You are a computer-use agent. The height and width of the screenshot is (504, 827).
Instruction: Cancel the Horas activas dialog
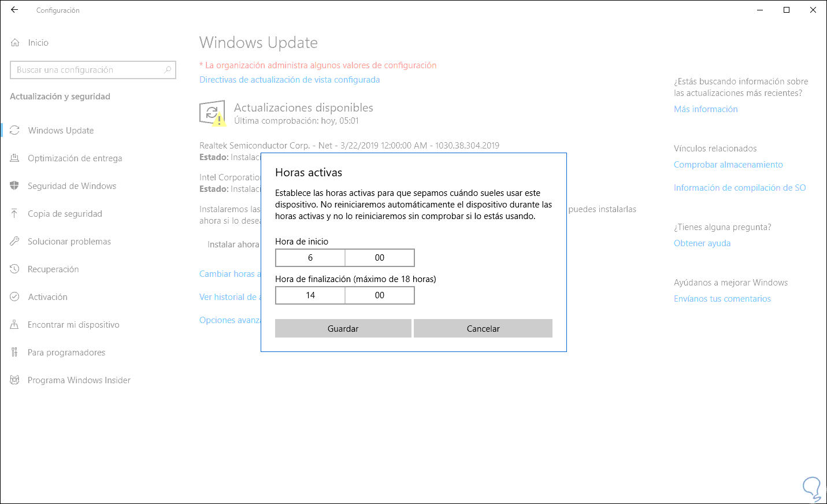pyautogui.click(x=483, y=328)
